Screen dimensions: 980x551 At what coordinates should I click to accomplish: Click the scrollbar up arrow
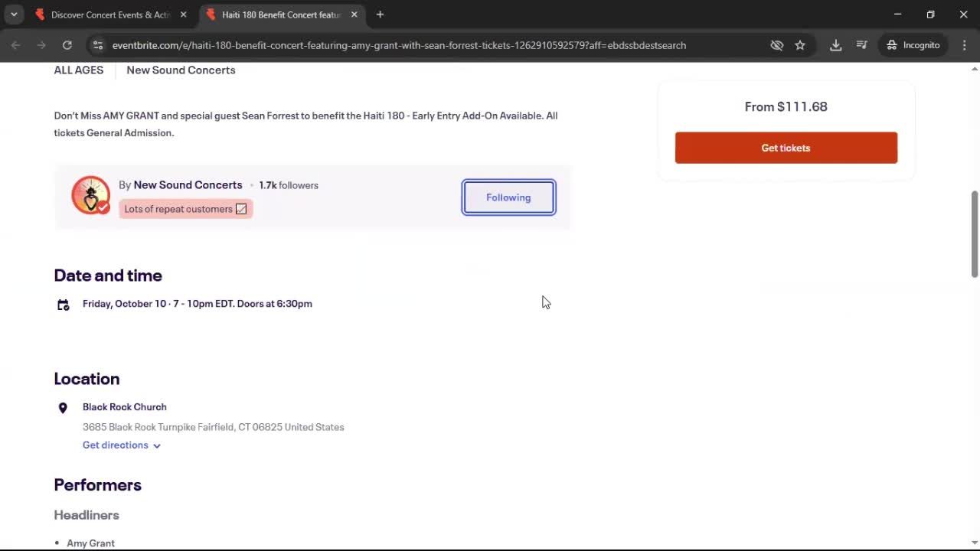[974, 69]
